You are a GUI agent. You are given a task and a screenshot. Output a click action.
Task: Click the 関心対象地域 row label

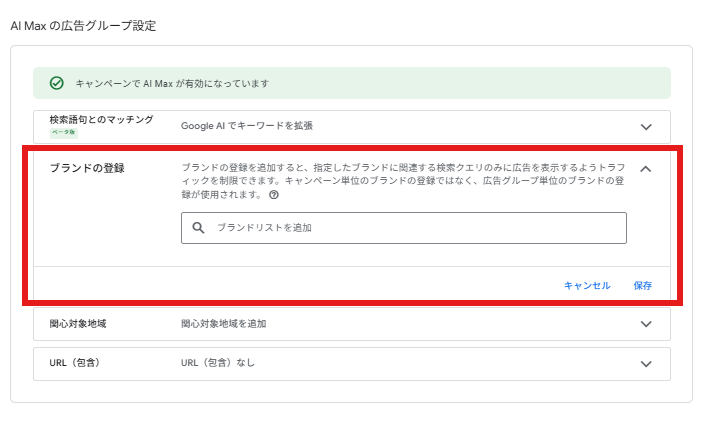78,324
